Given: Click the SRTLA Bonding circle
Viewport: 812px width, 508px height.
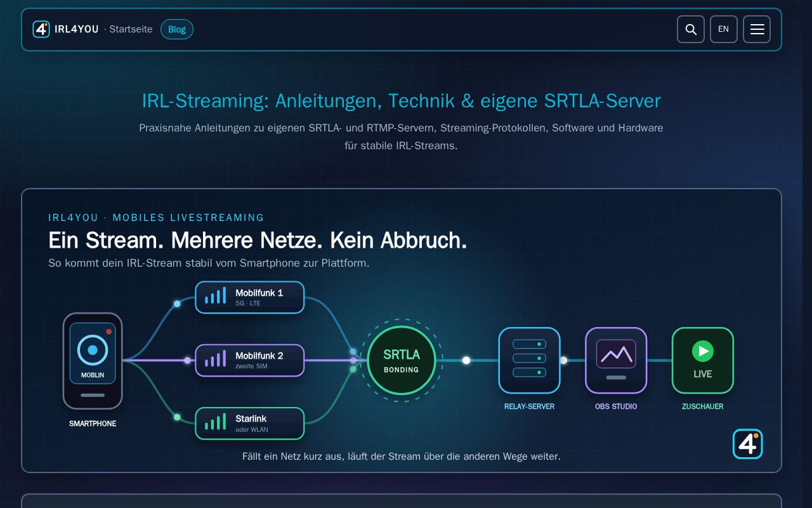Looking at the screenshot, I should 402,360.
